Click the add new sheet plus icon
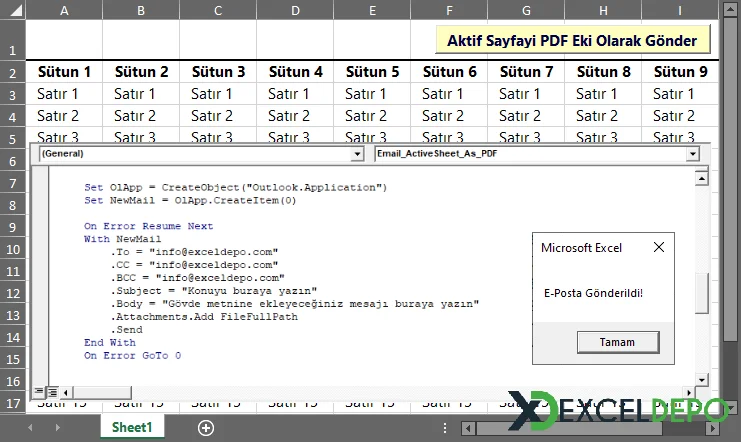 click(x=206, y=427)
